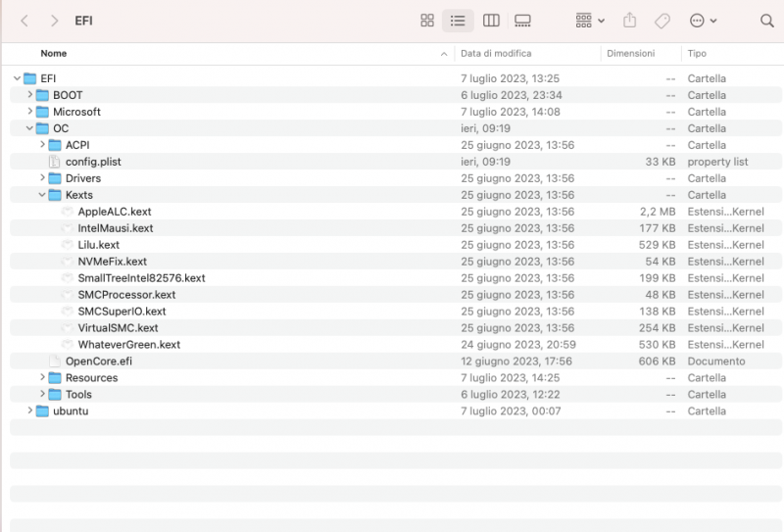Click the OpenCore.efi document icon

pyautogui.click(x=54, y=361)
